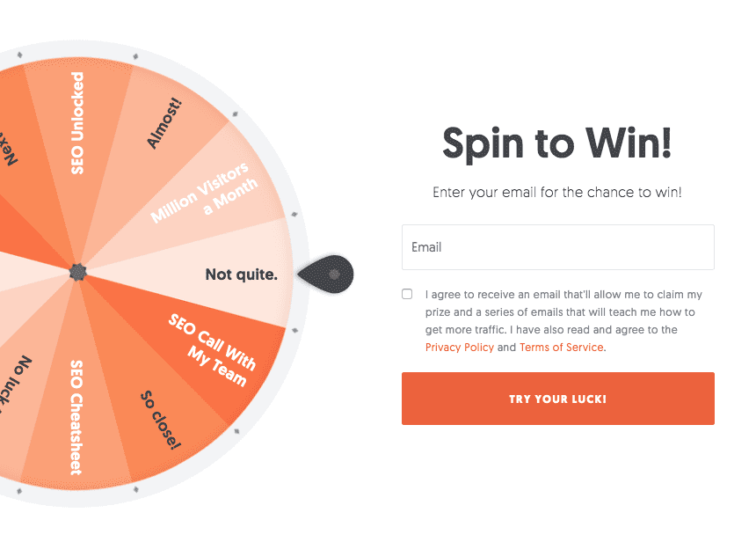Click the wheel's center hub gear
Viewport: 756px width, 542px height.
[x=77, y=272]
